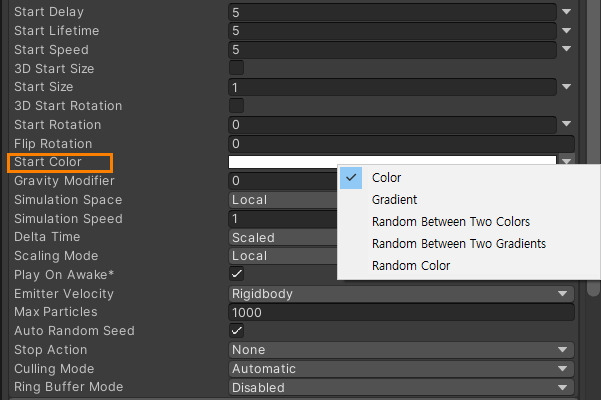Click the Start Color property label
This screenshot has width=601, height=400.
pyautogui.click(x=48, y=162)
